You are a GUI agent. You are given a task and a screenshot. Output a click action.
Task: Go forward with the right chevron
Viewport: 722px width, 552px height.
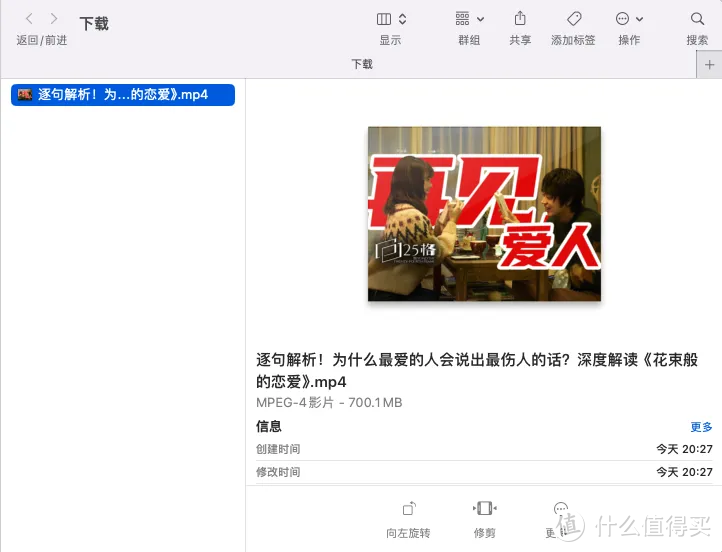pos(54,18)
